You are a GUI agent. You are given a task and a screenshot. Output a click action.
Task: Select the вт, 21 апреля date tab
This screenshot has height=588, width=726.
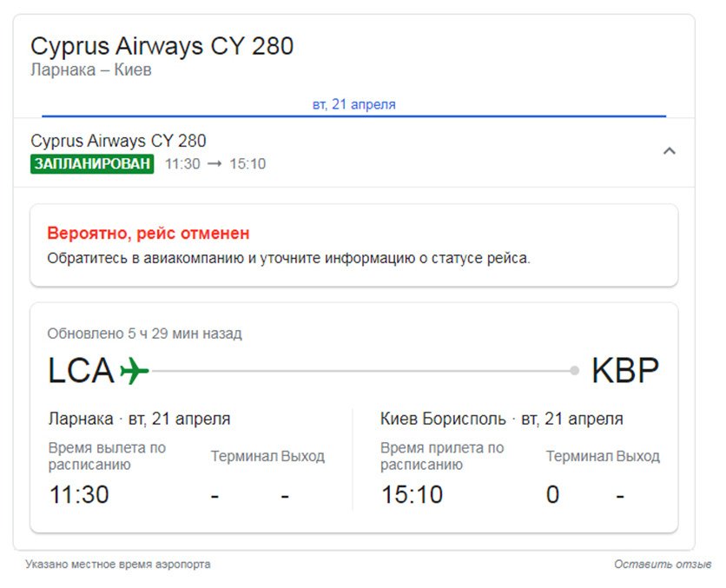point(353,104)
